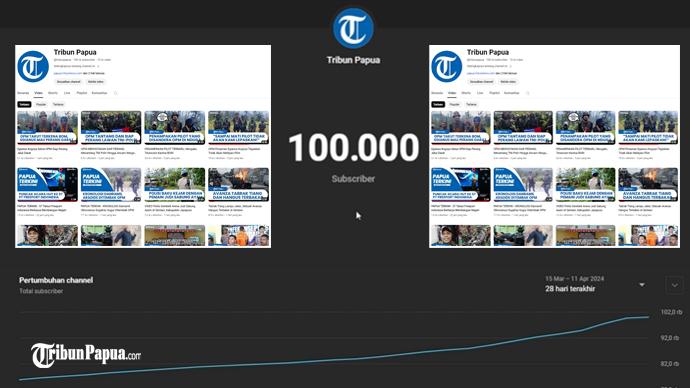Select the Populer filter chip in left page
This screenshot has height=388, width=690.
tap(41, 104)
